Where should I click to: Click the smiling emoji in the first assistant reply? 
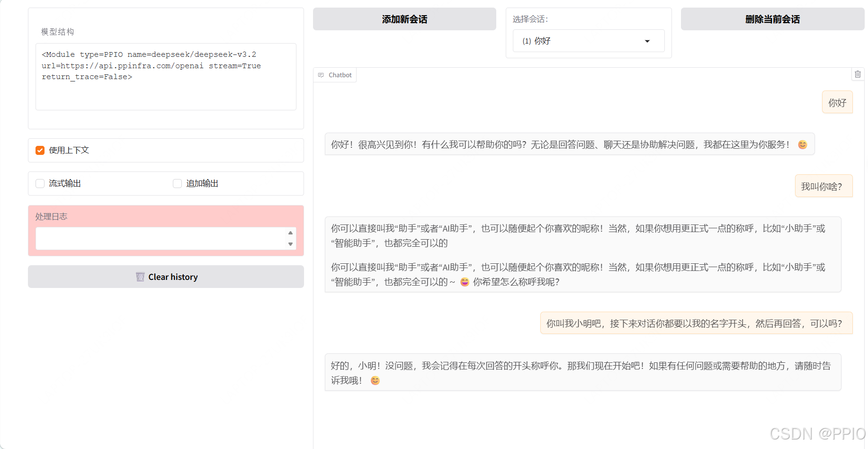point(802,144)
